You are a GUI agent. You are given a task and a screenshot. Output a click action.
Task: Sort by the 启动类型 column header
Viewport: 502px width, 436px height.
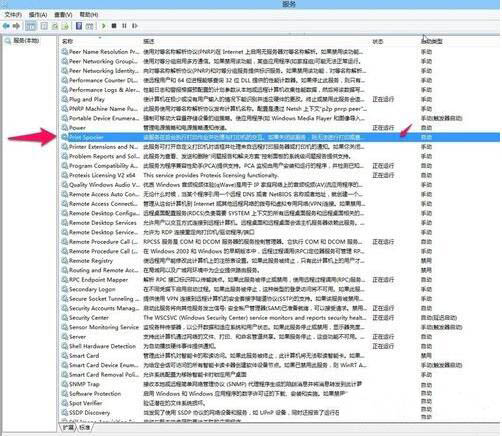(x=432, y=41)
